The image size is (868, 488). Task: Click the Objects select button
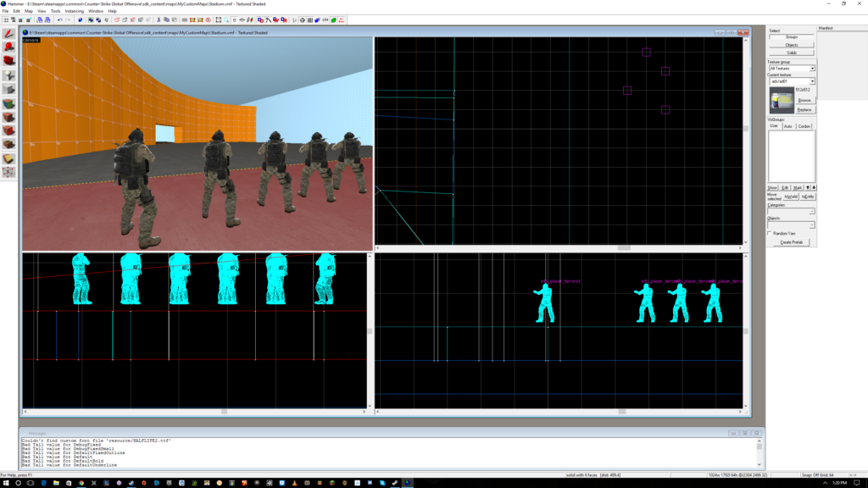(792, 45)
